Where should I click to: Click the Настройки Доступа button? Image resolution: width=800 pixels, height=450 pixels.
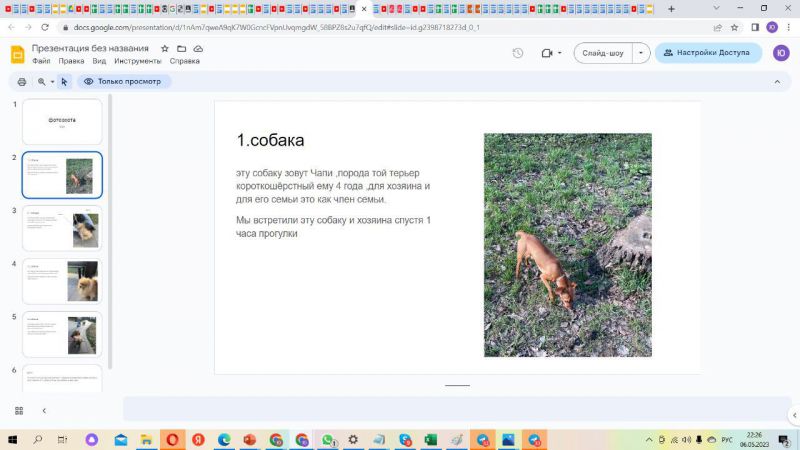(x=708, y=53)
